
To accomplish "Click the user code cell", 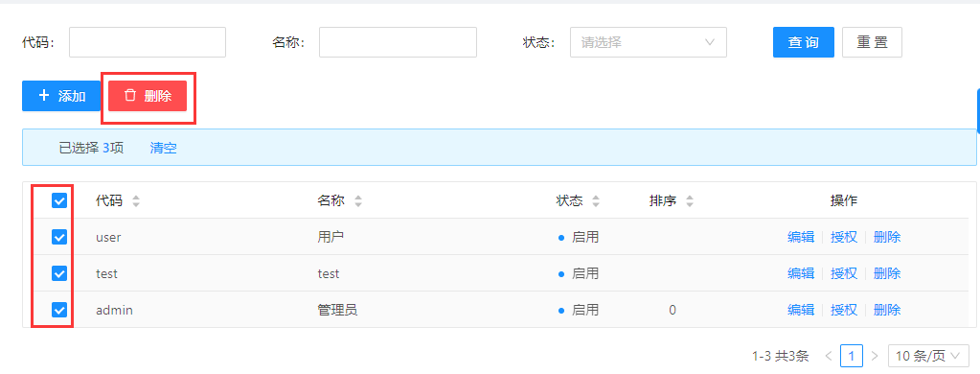I will [108, 237].
